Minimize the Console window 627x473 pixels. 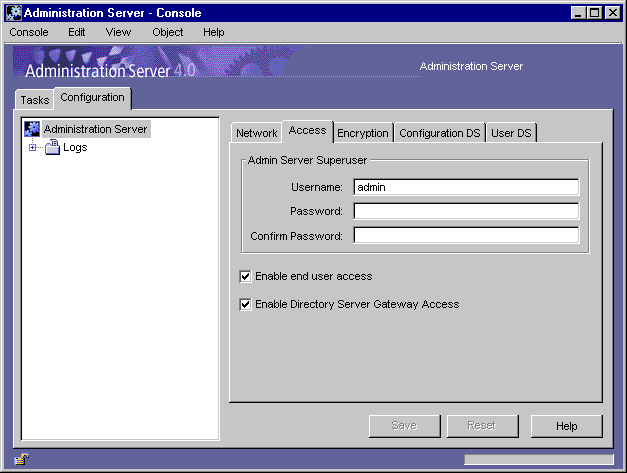click(578, 13)
